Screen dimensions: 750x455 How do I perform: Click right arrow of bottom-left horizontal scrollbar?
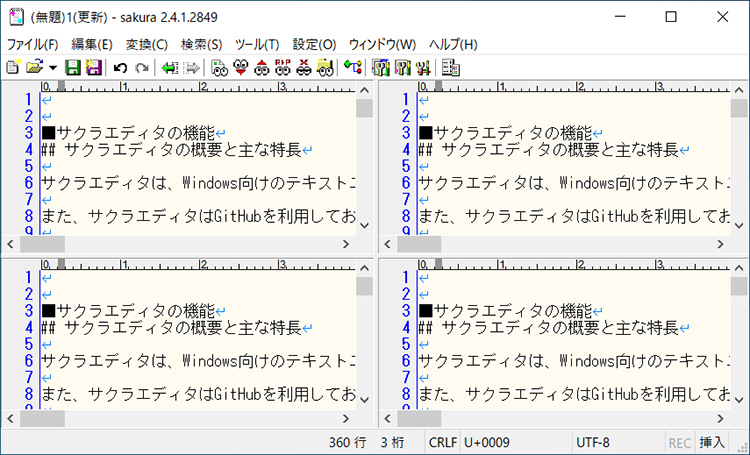click(346, 419)
